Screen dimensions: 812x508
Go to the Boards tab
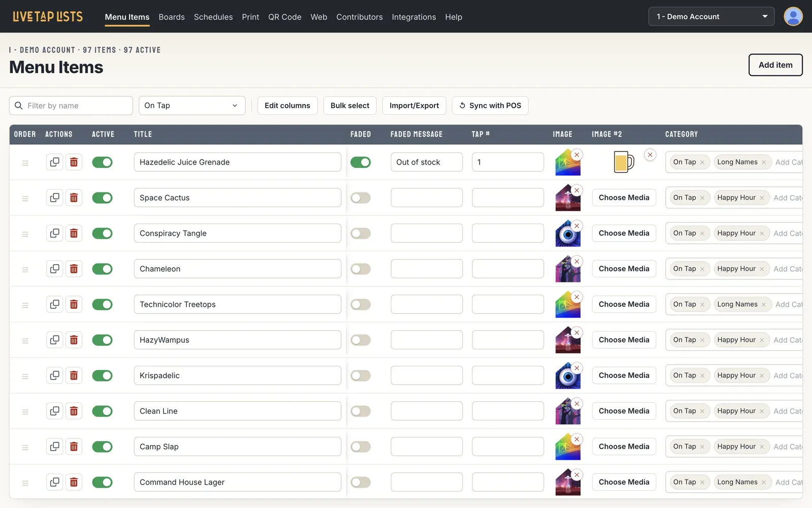[x=172, y=17]
